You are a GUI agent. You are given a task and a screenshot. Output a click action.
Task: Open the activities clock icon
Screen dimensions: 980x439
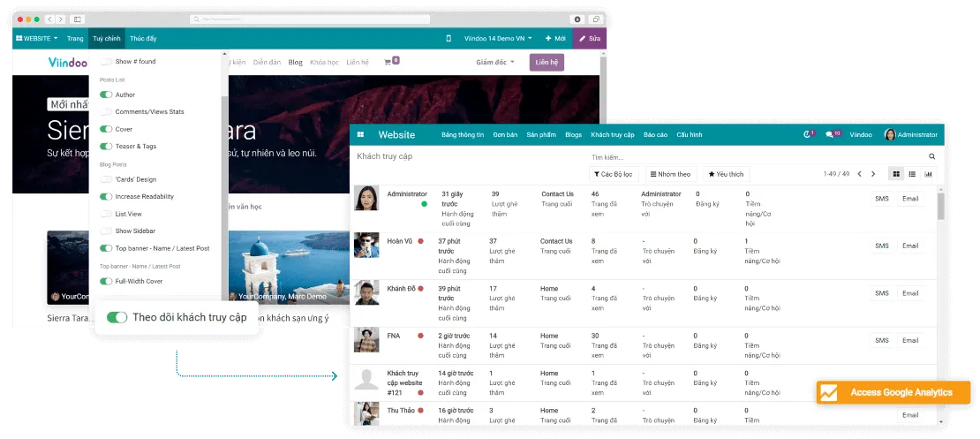807,134
